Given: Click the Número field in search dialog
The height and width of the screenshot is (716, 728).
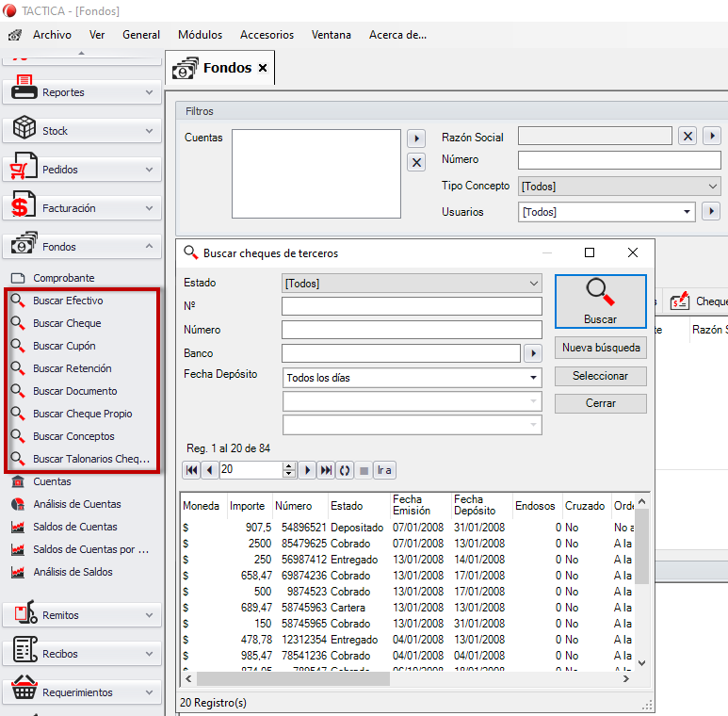Looking at the screenshot, I should tap(412, 330).
